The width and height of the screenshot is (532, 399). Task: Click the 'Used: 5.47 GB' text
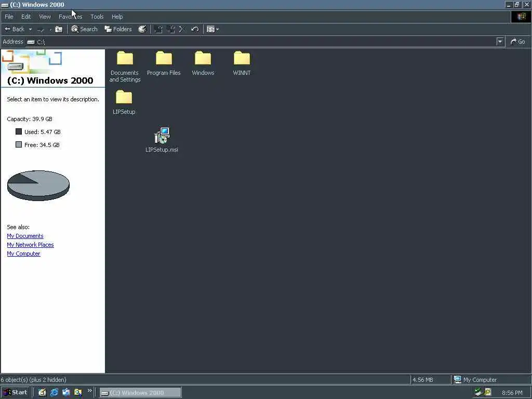coord(43,132)
